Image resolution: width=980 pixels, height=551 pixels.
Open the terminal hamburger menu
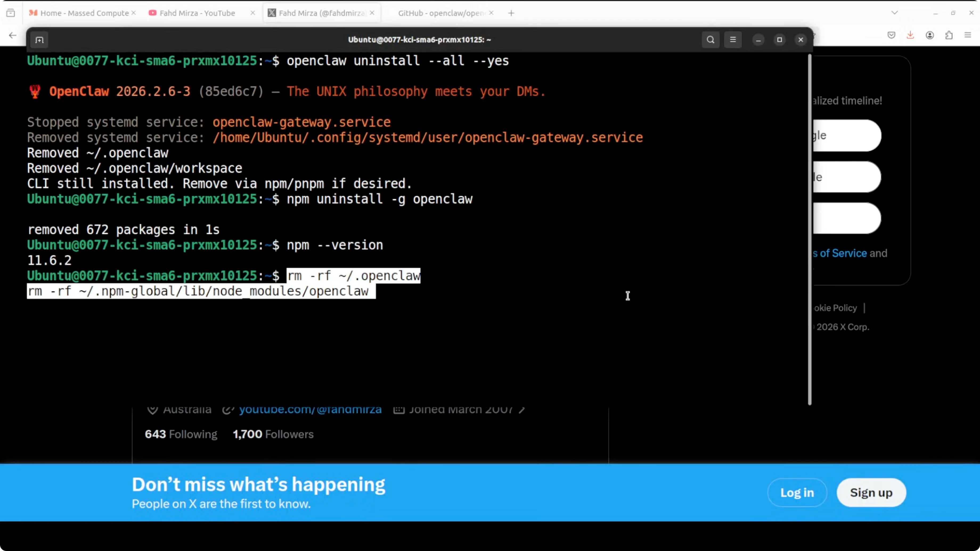[x=733, y=40]
